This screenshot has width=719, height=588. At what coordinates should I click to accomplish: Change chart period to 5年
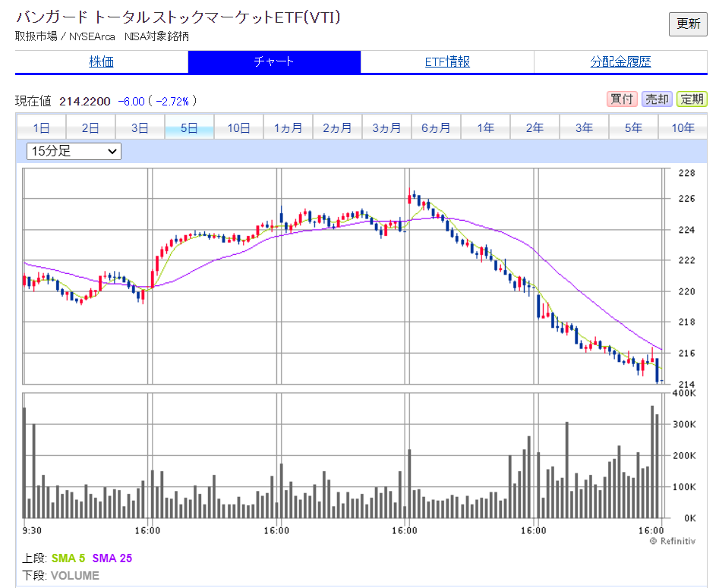(x=633, y=127)
